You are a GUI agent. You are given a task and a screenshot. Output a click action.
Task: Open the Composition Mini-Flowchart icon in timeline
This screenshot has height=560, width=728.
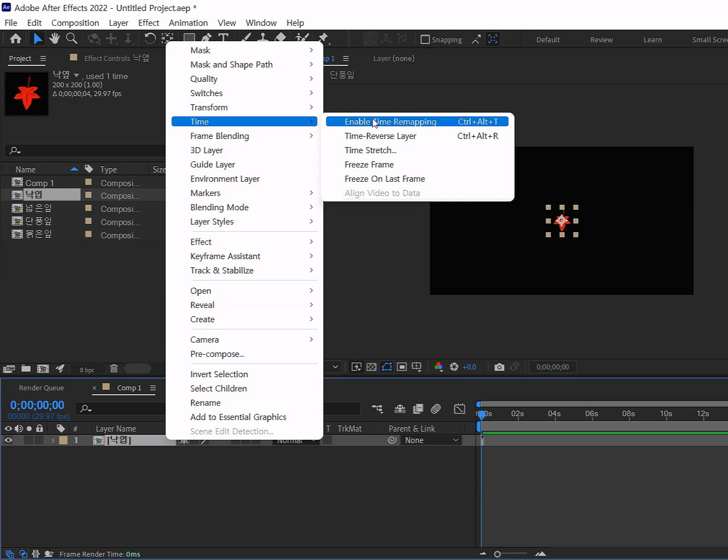tap(377, 408)
